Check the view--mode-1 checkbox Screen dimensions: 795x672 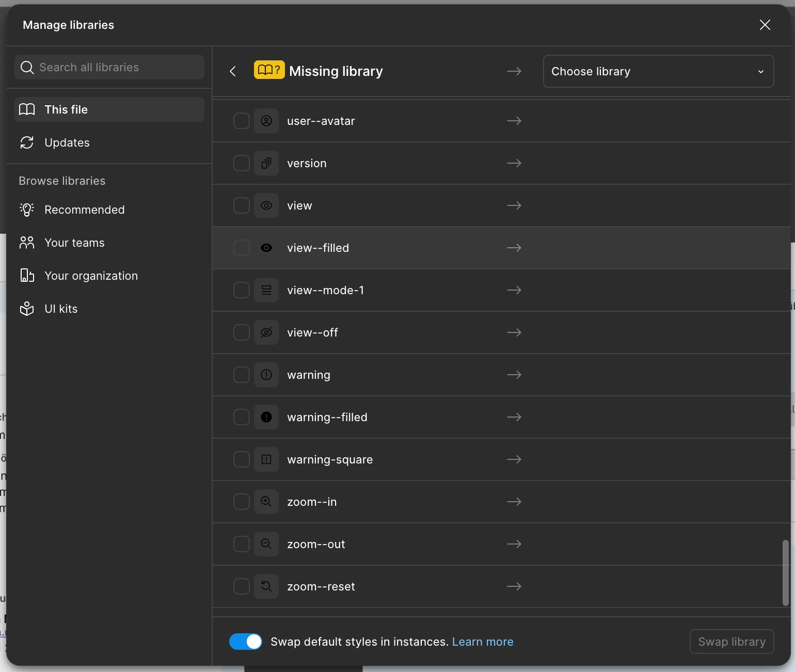point(242,290)
